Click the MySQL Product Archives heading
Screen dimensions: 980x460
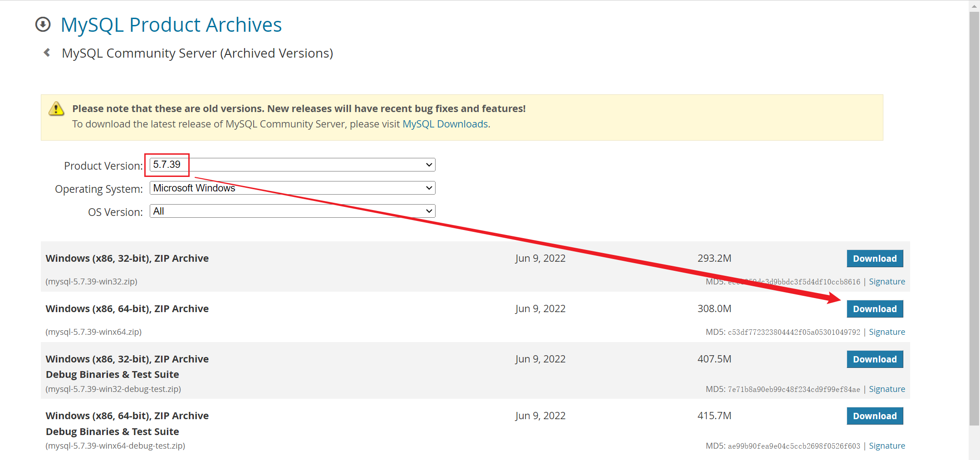(171, 25)
